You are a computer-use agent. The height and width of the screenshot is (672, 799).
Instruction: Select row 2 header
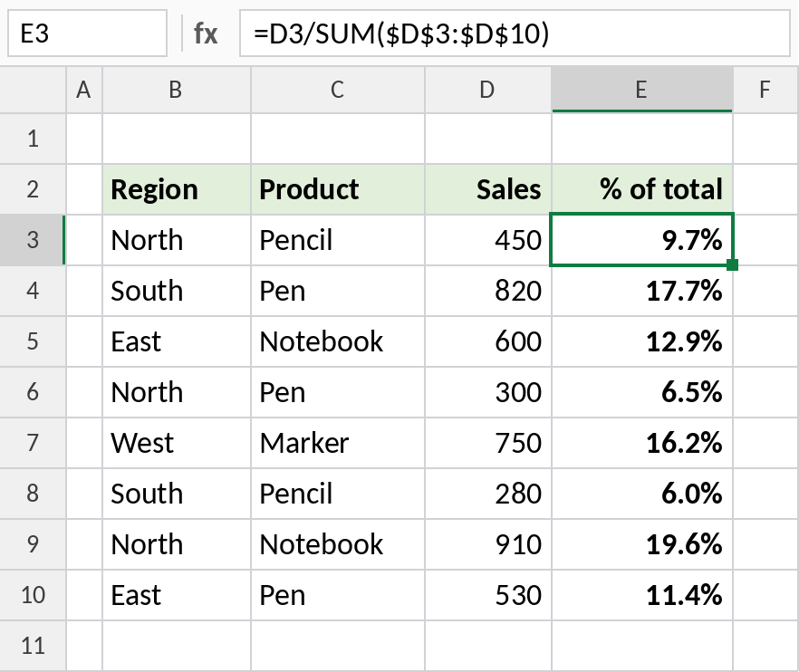point(33,189)
